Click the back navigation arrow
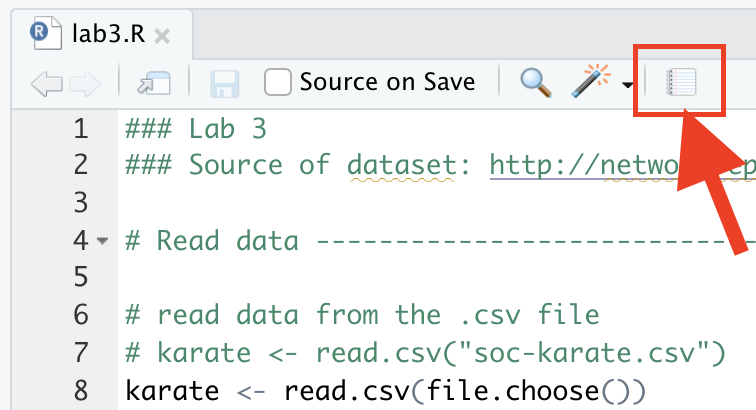This screenshot has width=756, height=410. tap(46, 83)
